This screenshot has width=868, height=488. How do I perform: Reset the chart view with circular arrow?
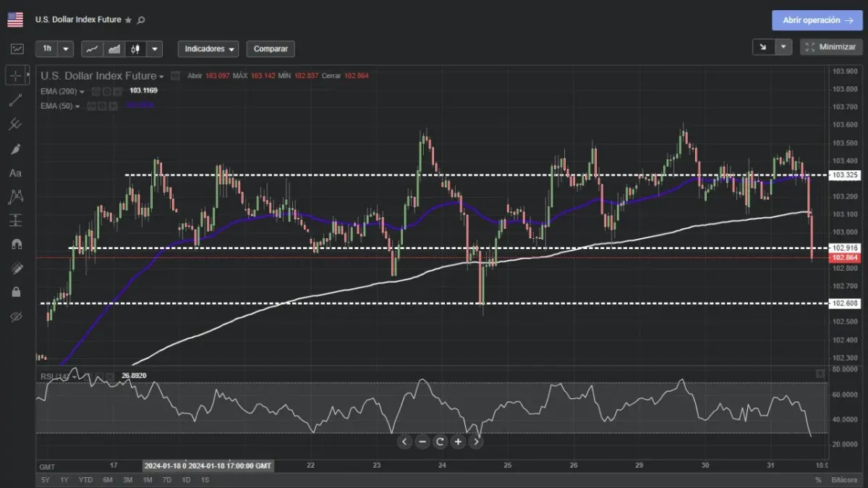(440, 441)
